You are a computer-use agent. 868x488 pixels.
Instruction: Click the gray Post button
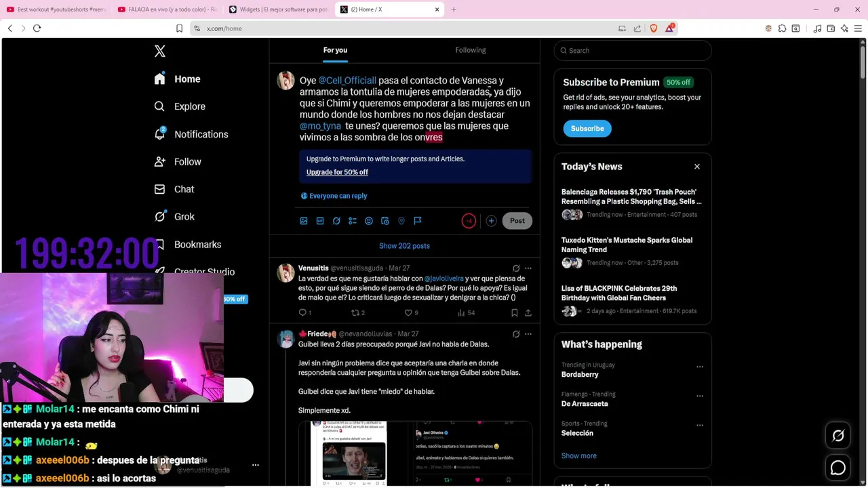click(x=517, y=221)
